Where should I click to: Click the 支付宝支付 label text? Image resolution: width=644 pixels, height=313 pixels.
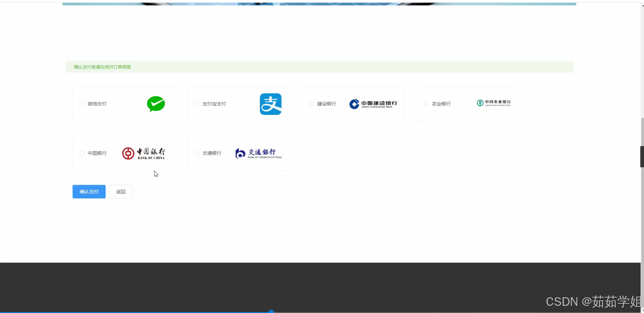(x=214, y=104)
